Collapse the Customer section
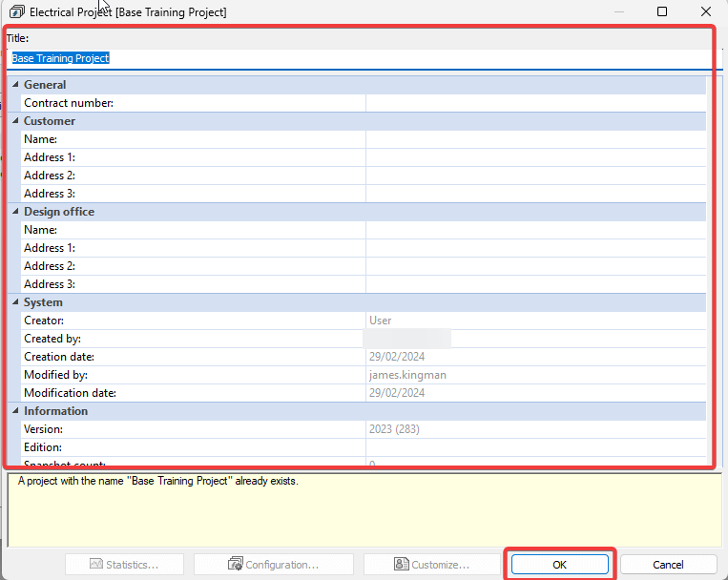Viewport: 728px width, 580px height. (x=15, y=121)
